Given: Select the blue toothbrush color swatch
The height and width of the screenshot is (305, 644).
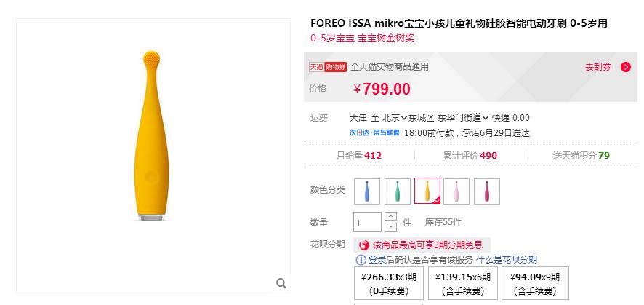Looking at the screenshot, I should 367,191.
